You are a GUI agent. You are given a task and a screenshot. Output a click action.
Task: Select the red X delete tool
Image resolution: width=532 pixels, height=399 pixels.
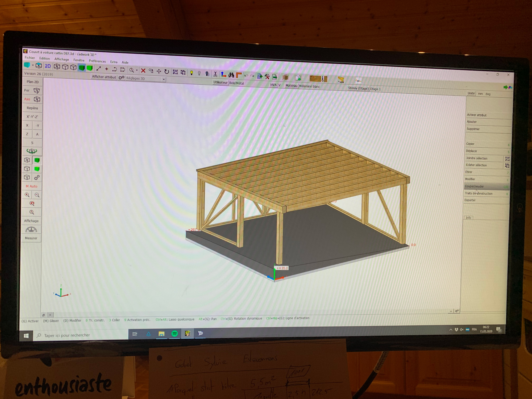point(143,70)
